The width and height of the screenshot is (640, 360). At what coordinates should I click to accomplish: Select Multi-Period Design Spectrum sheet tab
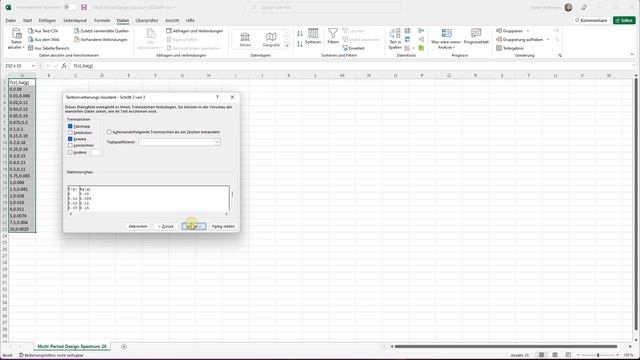point(72,347)
